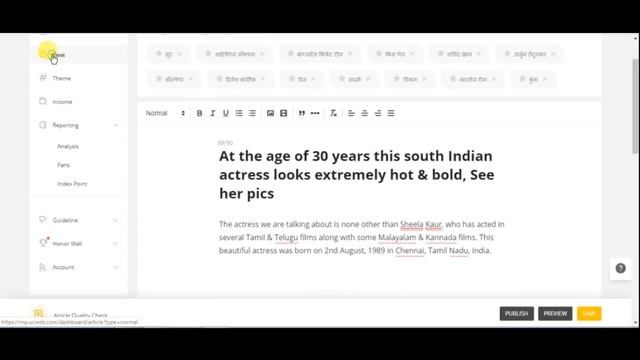Insert a bulleted list

tap(252, 113)
